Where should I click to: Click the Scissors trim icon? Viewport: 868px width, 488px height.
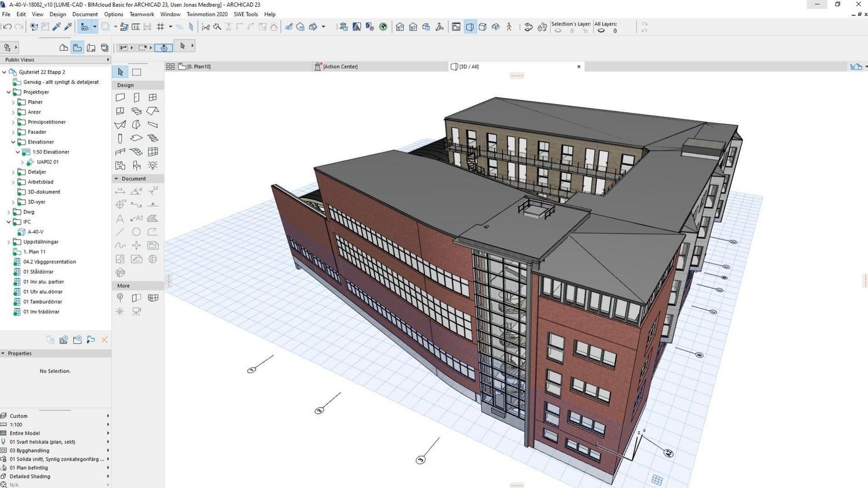point(206,27)
